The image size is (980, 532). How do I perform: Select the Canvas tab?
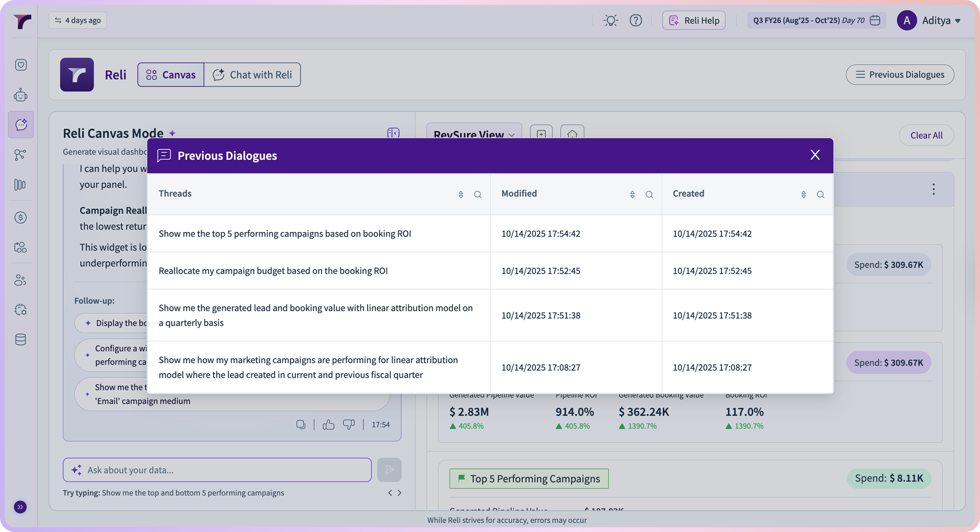[x=171, y=75]
